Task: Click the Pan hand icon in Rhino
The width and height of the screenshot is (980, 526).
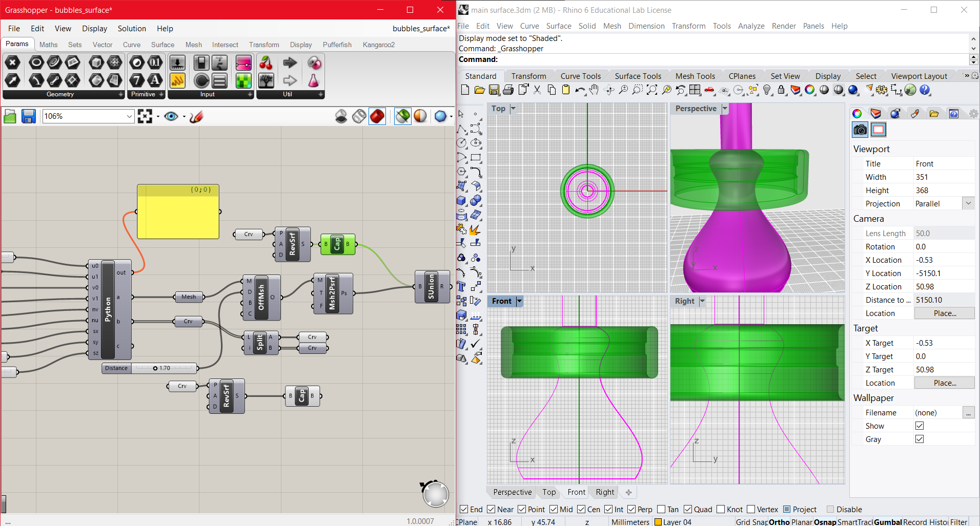Action: 594,90
